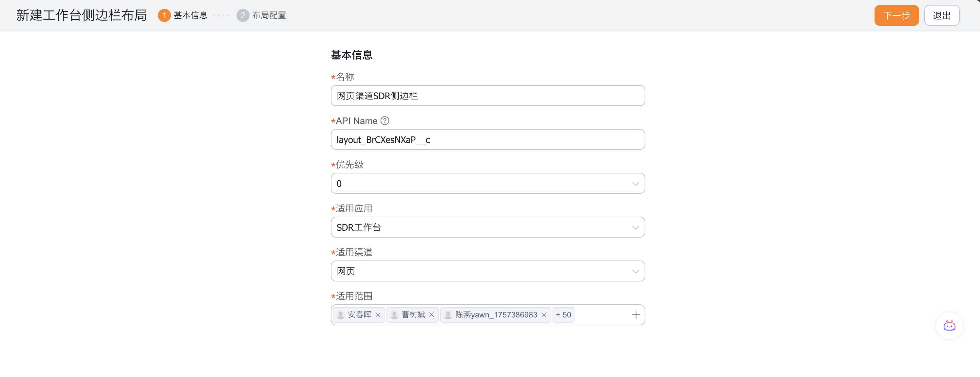Click the step 2 circle icon
Screen dimensions: 980x377
(x=243, y=16)
